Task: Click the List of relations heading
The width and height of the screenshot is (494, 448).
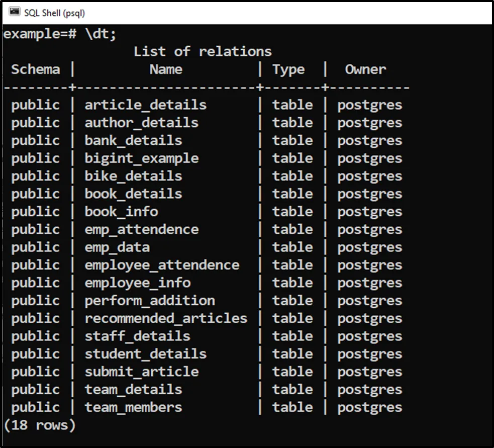Action: [x=202, y=51]
